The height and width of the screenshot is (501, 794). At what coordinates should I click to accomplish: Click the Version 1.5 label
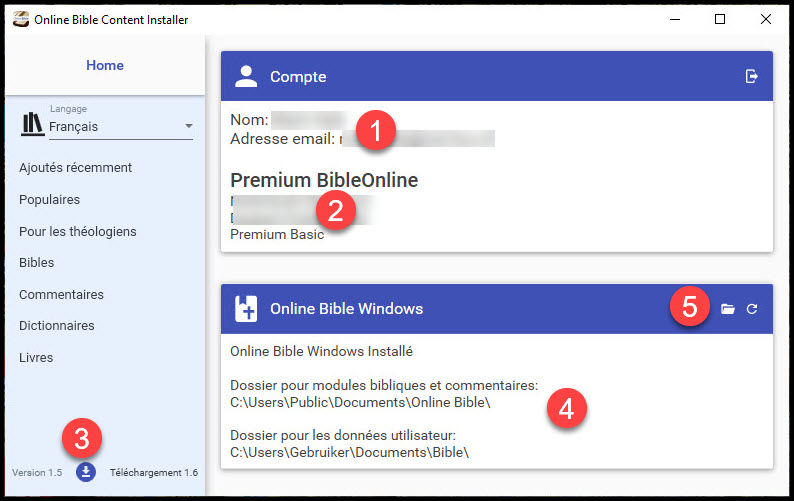click(x=37, y=473)
